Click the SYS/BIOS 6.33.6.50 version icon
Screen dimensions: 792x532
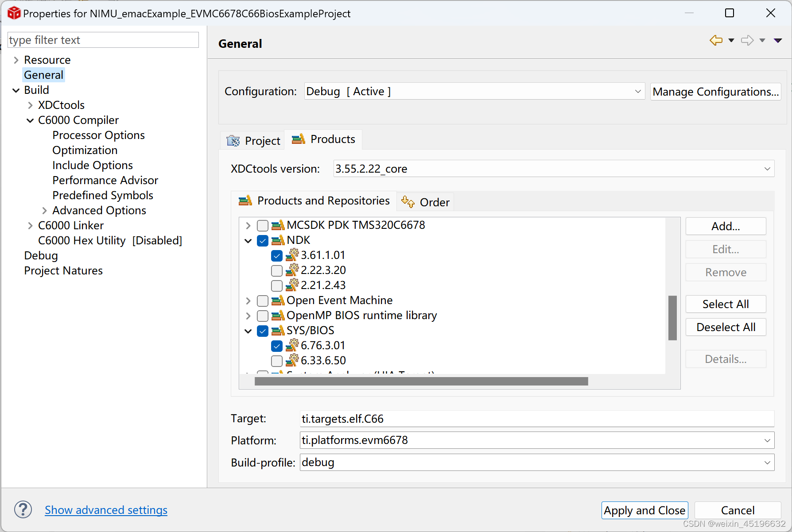click(292, 361)
